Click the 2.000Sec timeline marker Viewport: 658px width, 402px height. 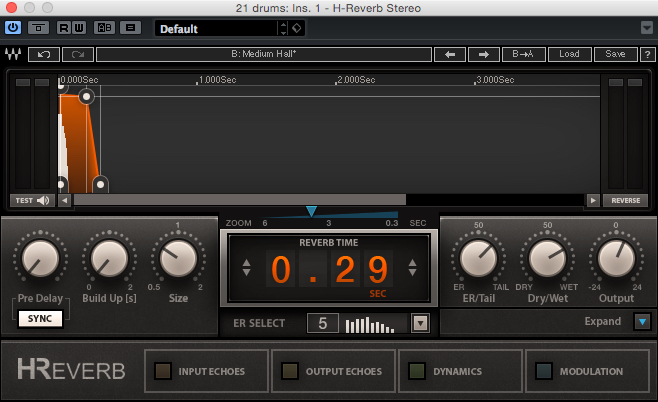coord(356,80)
